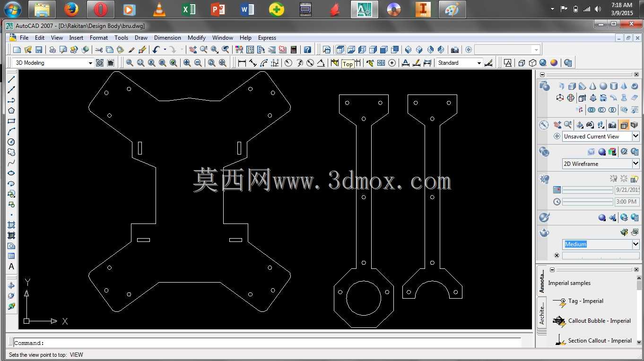644x361 pixels.
Task: Click the time clock icon in light panel
Action: pyautogui.click(x=557, y=202)
